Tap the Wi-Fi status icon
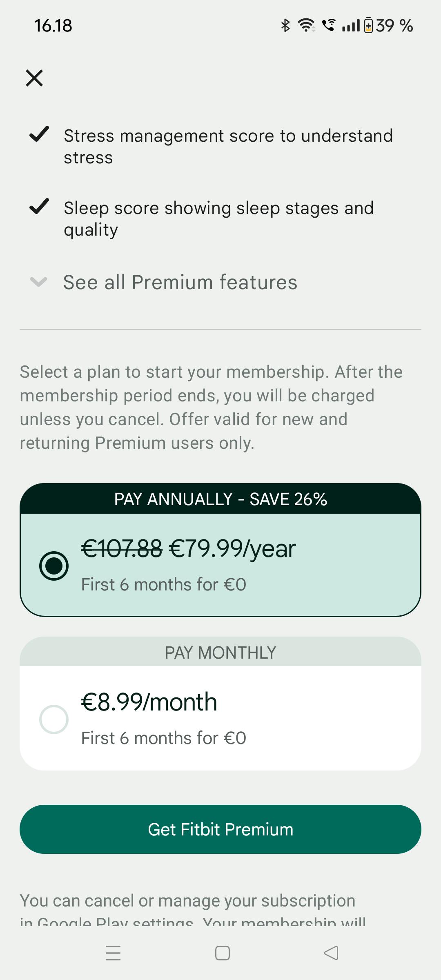This screenshot has width=441, height=980. tap(306, 25)
